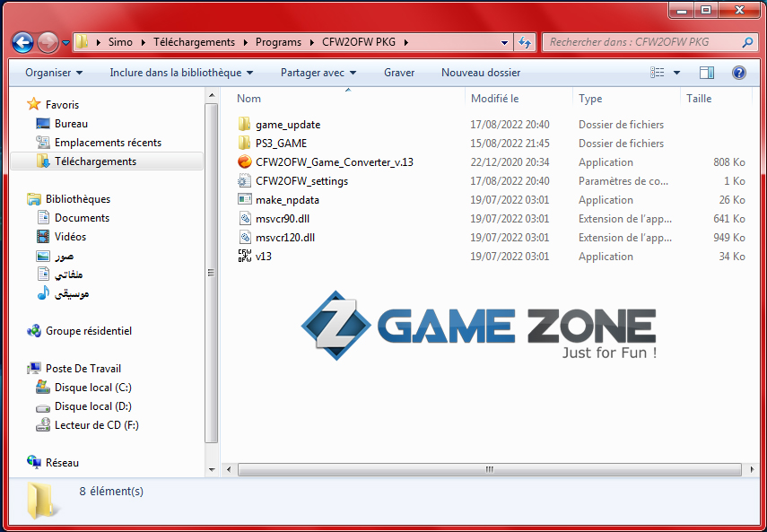Click the search field for CFW2OFW PKG
Viewport: 767px width, 532px height.
coord(641,42)
